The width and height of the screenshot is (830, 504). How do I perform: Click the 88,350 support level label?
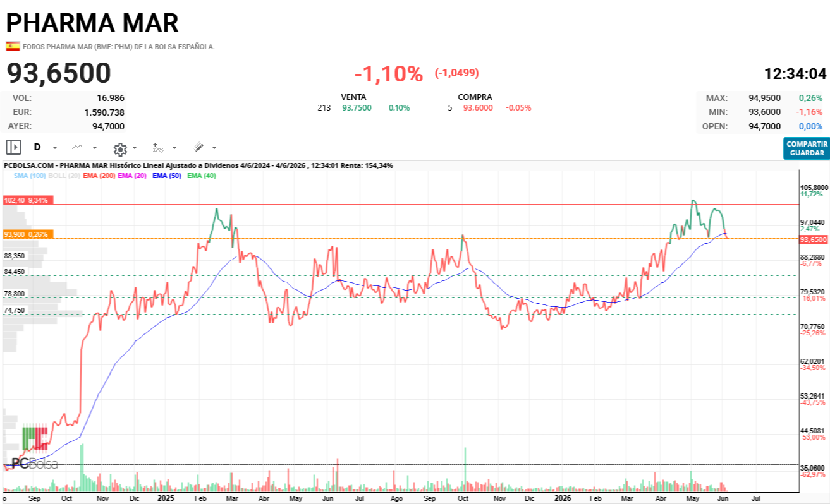click(x=14, y=256)
